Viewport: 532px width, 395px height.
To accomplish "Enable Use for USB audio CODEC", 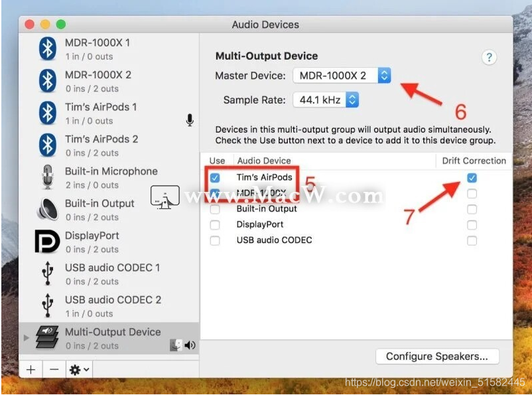I will [x=215, y=240].
